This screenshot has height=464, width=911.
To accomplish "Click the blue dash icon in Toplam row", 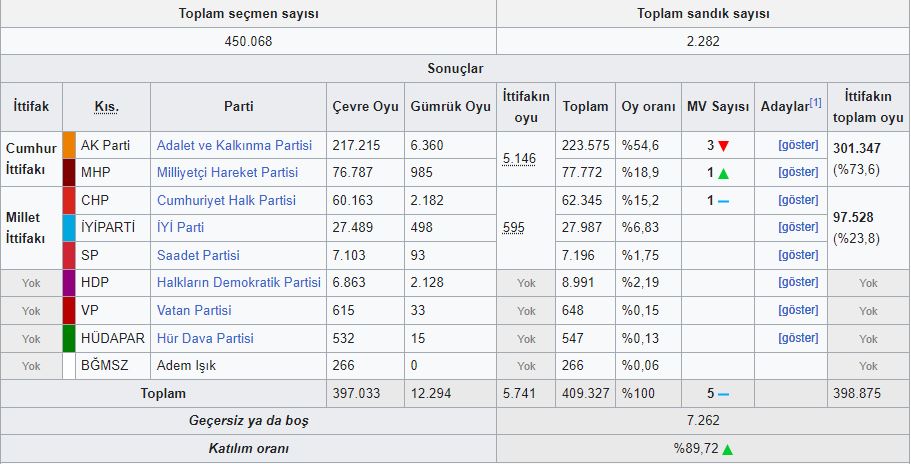I will tap(724, 394).
